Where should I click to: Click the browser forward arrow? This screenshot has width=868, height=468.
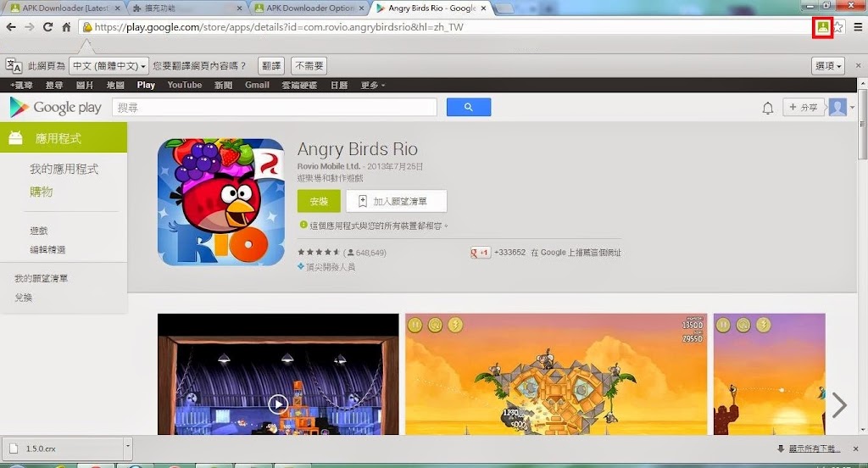30,27
